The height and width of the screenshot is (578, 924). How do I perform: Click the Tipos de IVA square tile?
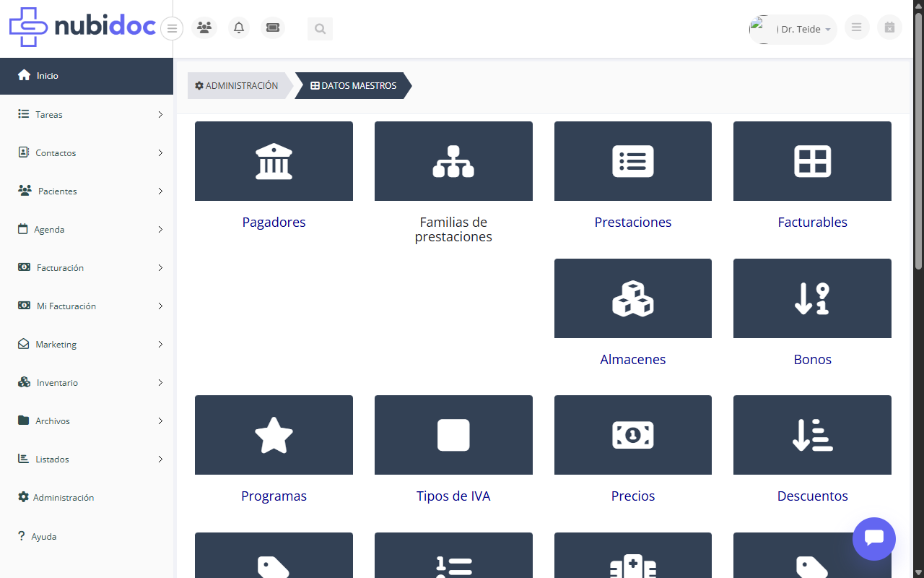(x=453, y=435)
